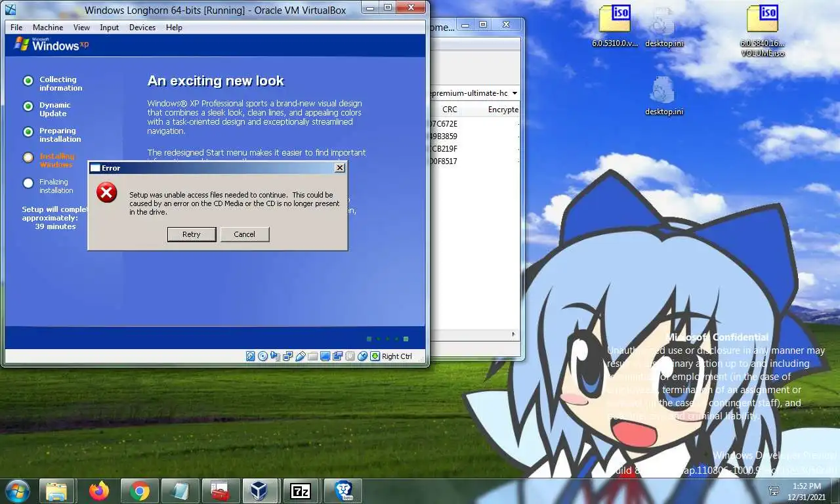Image resolution: width=840 pixels, height=504 pixels.
Task: Open the Devices menu
Action: (x=142, y=28)
